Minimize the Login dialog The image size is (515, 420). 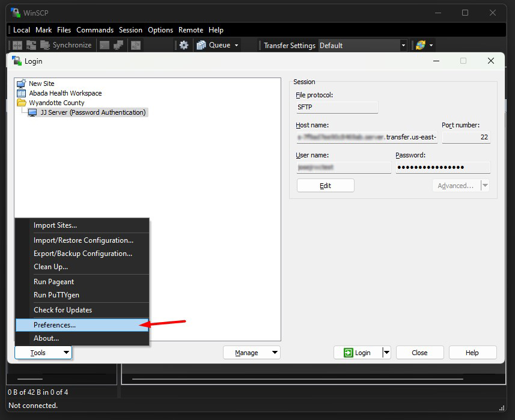coord(436,61)
